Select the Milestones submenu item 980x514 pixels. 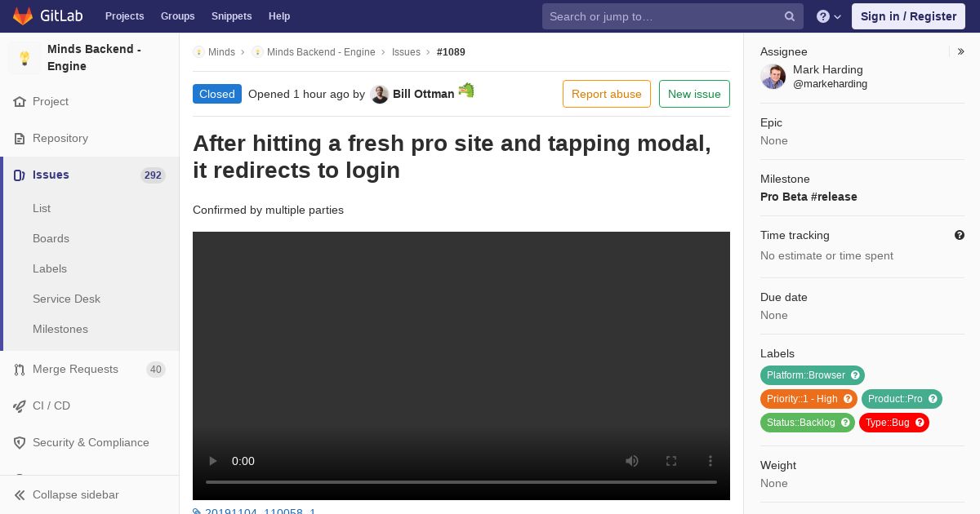pyautogui.click(x=60, y=329)
